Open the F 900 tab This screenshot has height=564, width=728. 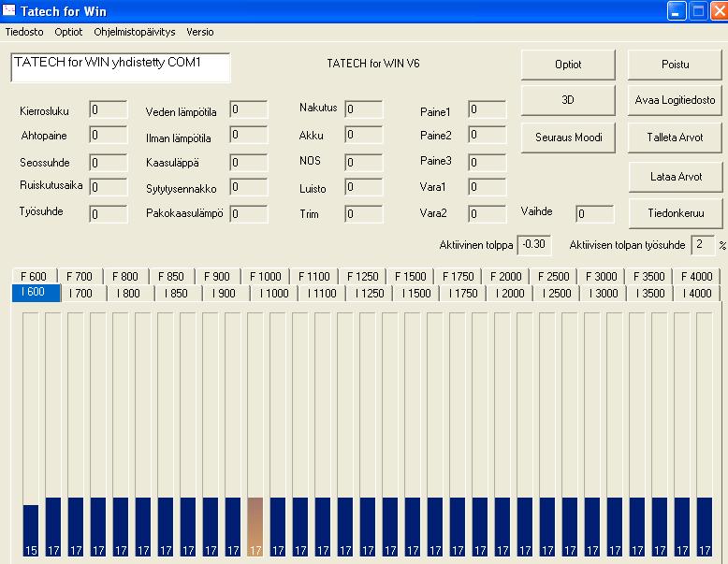coord(217,277)
